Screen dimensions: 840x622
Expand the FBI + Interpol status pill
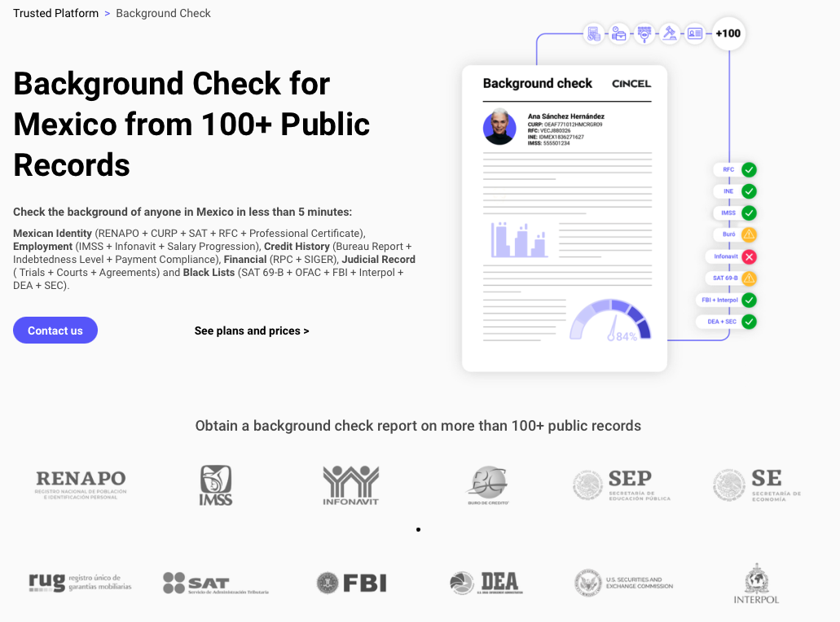(x=721, y=300)
